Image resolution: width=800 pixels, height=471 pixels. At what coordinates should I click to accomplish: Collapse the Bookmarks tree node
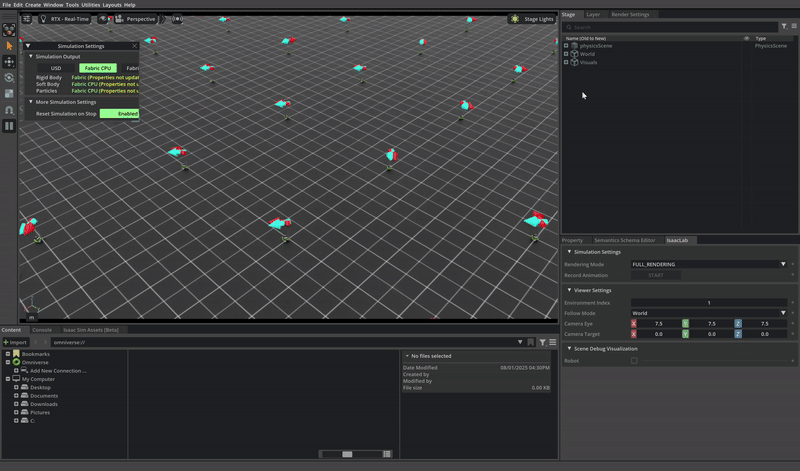[x=8, y=353]
